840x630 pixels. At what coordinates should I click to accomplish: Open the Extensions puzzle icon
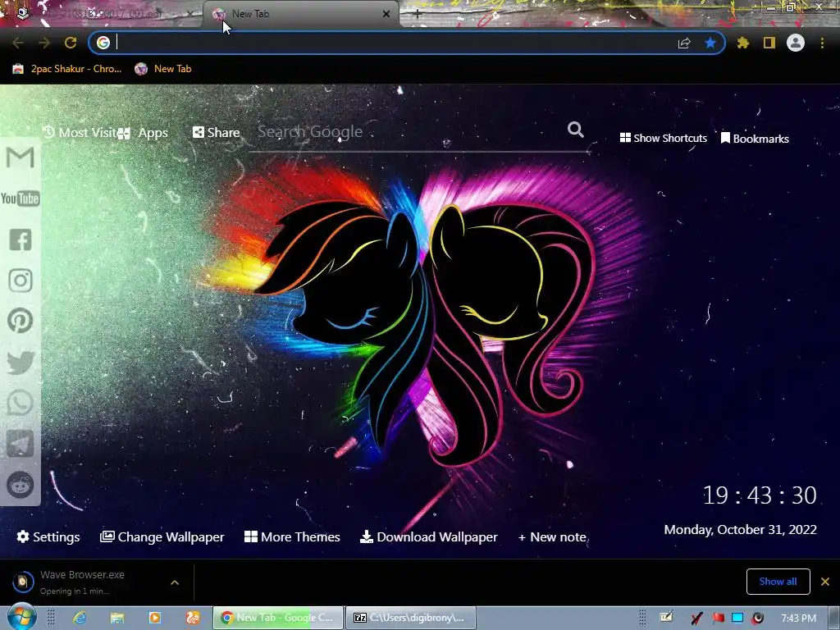point(742,43)
